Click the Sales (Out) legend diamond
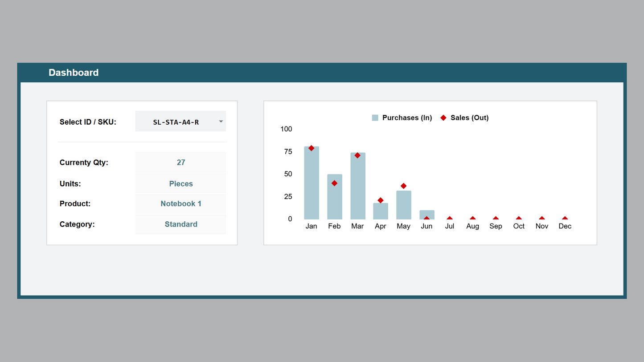Image resolution: width=644 pixels, height=362 pixels. tap(443, 118)
